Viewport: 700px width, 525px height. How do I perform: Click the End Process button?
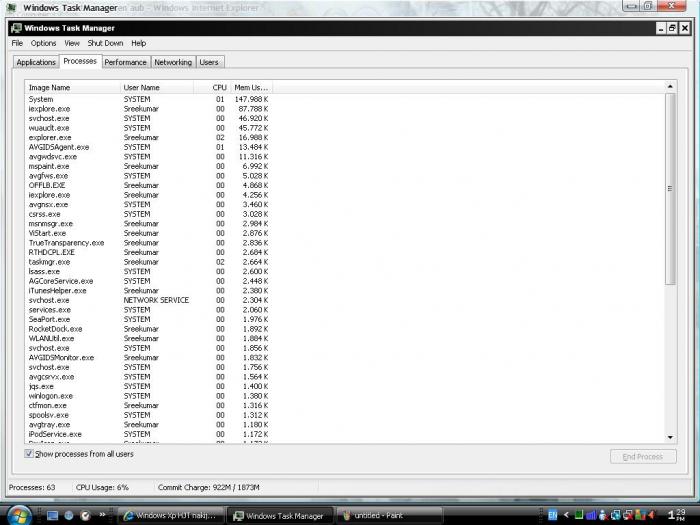pyautogui.click(x=643, y=457)
